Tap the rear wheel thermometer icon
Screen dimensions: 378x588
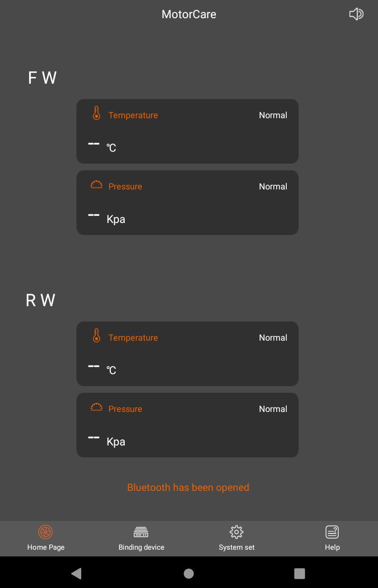point(97,336)
